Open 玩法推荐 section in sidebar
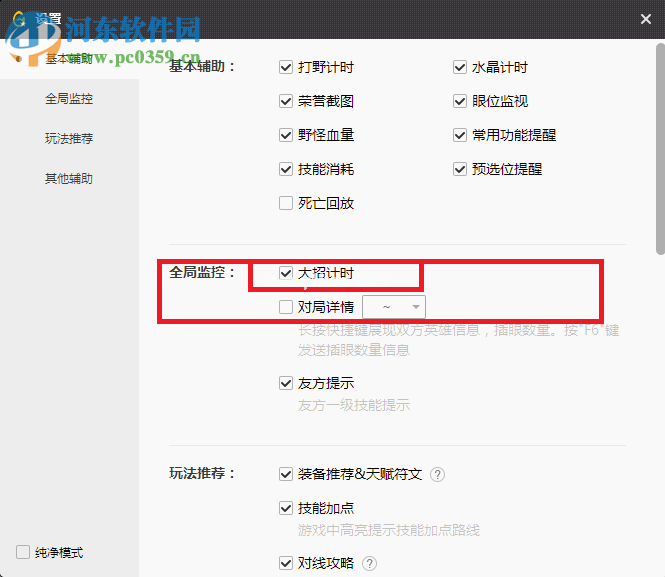The height and width of the screenshot is (577, 665). [69, 139]
